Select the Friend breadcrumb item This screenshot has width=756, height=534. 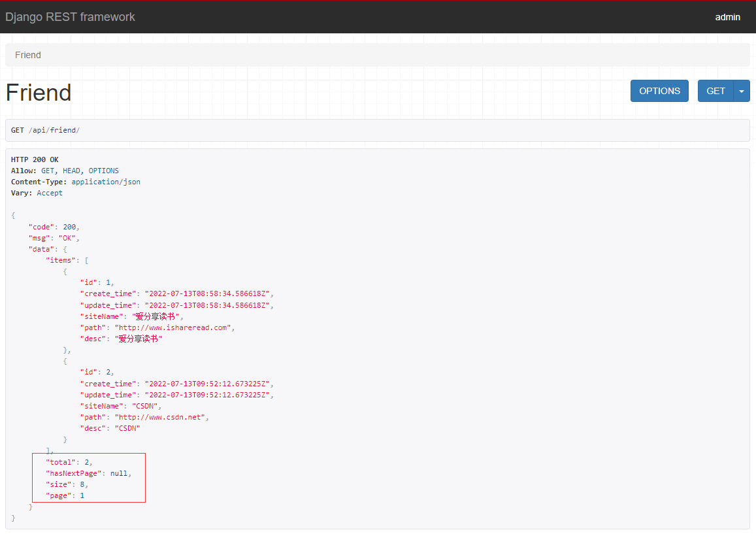tap(28, 55)
